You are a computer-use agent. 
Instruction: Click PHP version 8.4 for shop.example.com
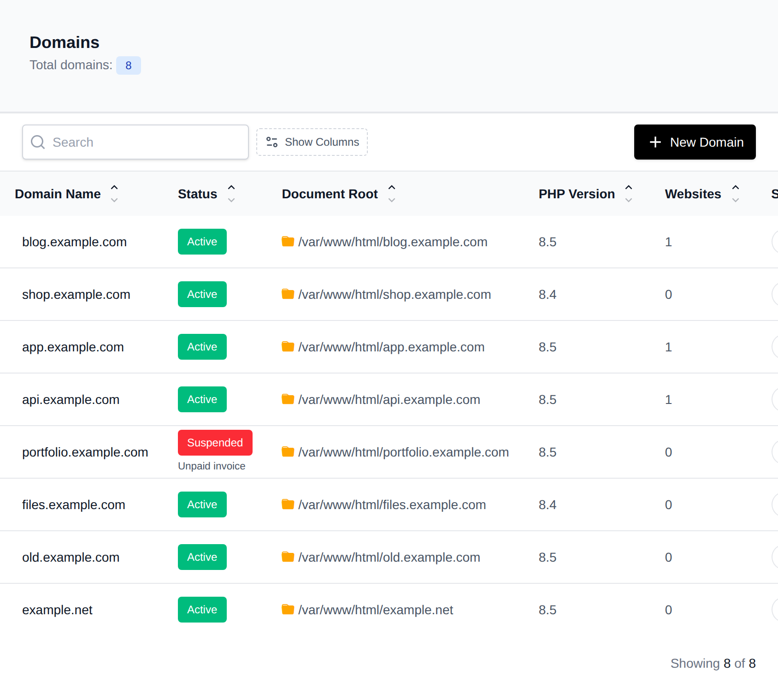(x=548, y=295)
